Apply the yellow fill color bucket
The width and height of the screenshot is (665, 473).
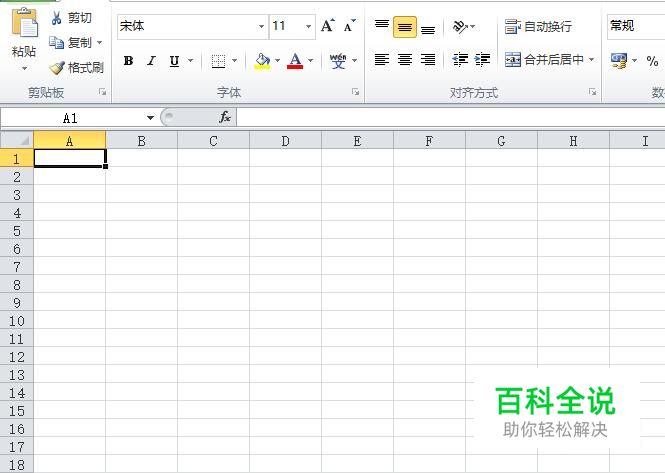pyautogui.click(x=262, y=61)
